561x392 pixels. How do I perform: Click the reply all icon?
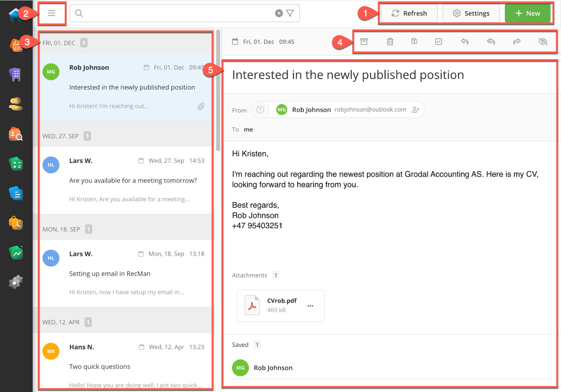tap(491, 42)
